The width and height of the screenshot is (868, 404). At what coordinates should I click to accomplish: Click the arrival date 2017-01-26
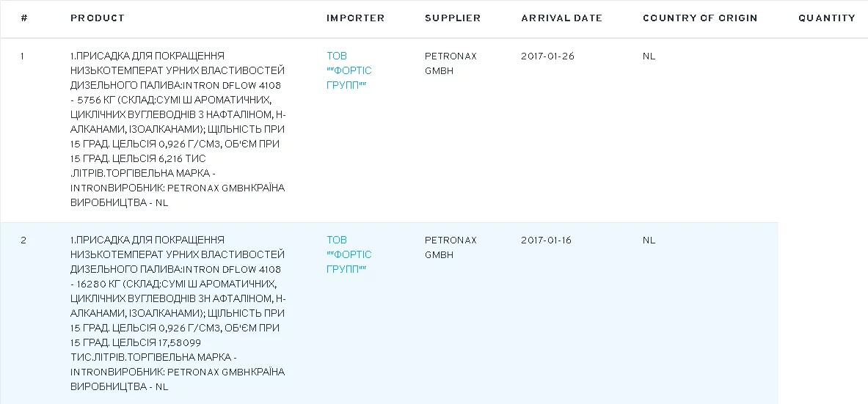(x=547, y=56)
